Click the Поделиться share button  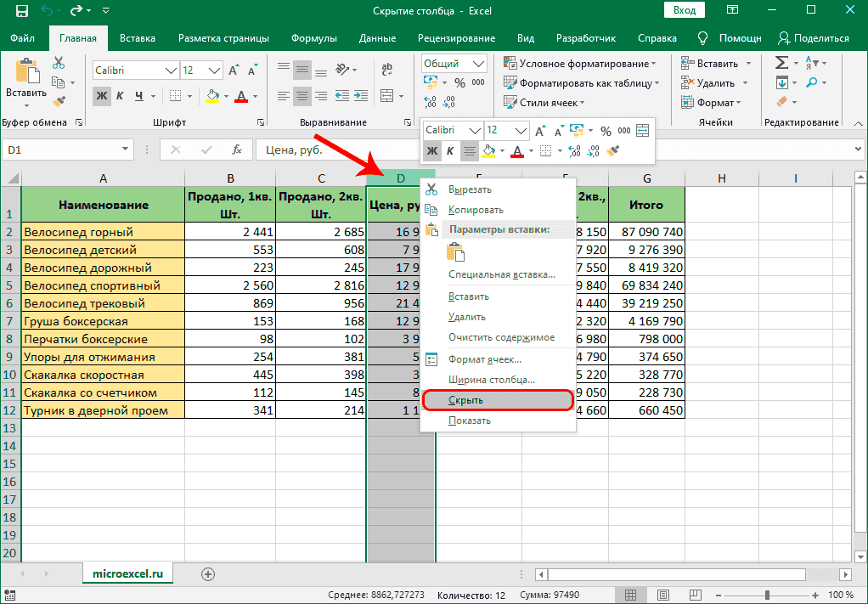[x=814, y=38]
